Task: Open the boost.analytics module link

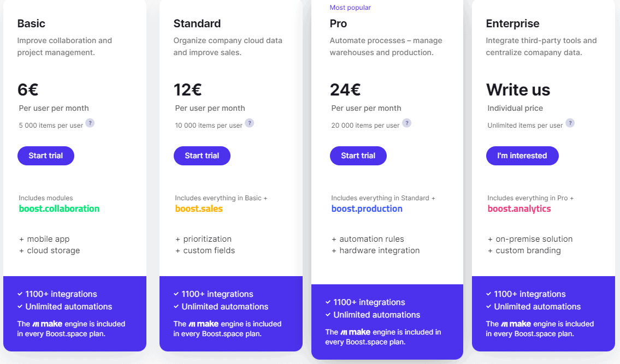Action: (519, 208)
